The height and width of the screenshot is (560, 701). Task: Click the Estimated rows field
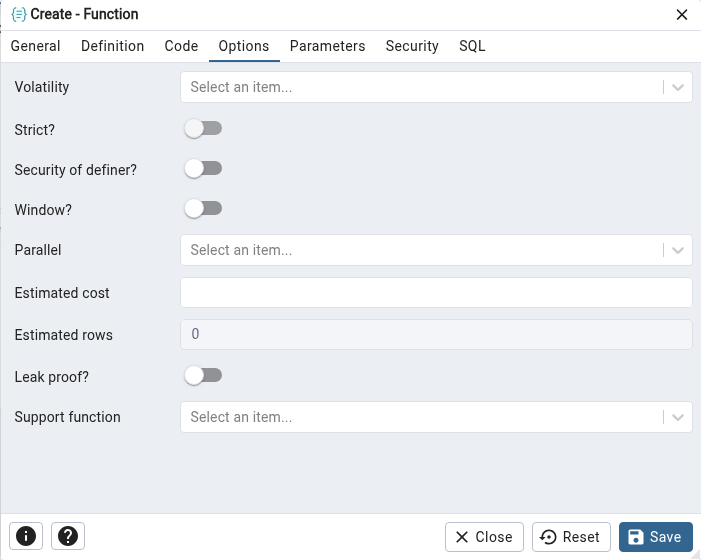tap(436, 334)
